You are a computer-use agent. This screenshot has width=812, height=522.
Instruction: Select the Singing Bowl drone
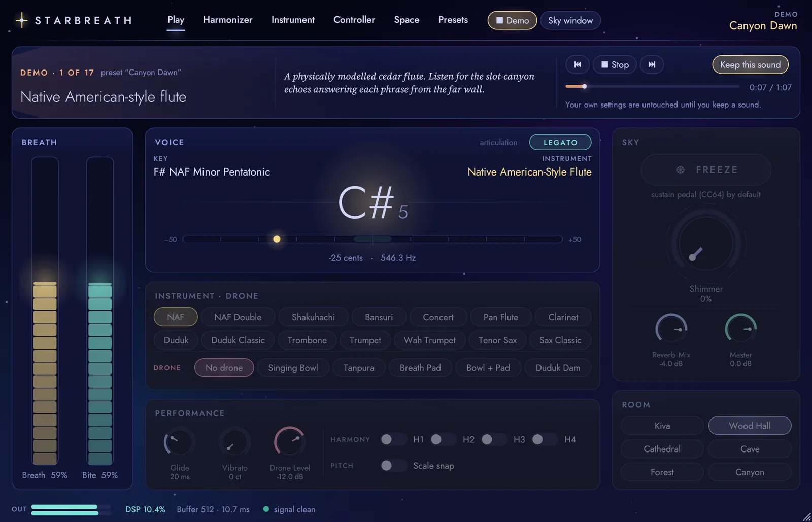(293, 368)
